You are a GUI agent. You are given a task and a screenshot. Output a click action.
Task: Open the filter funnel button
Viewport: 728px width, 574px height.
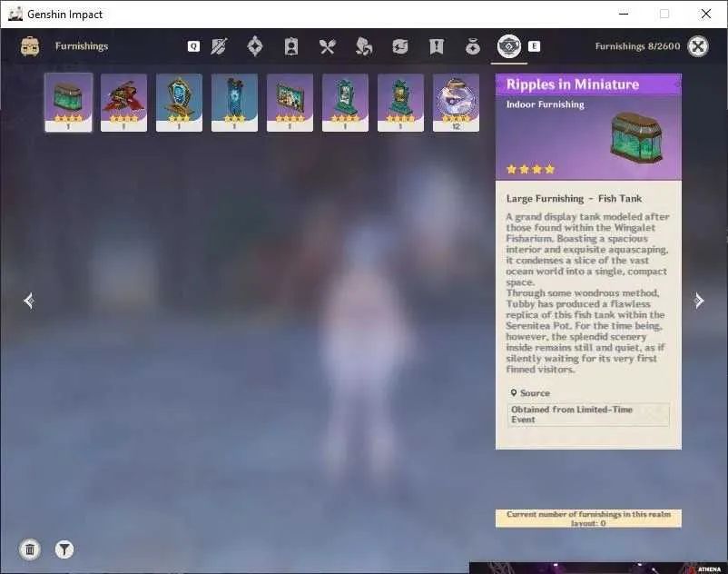coord(64,549)
